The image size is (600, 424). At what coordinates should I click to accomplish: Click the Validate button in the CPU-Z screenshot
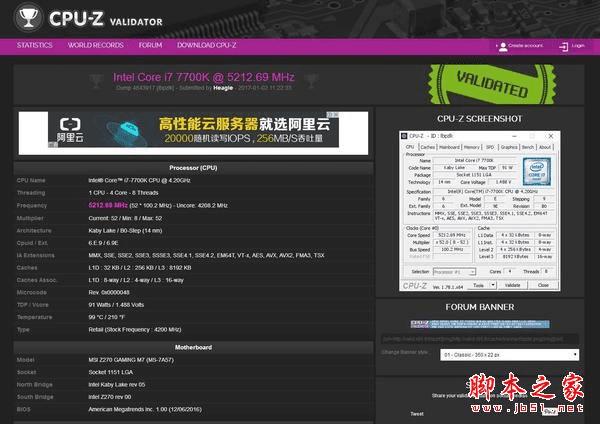[x=512, y=285]
